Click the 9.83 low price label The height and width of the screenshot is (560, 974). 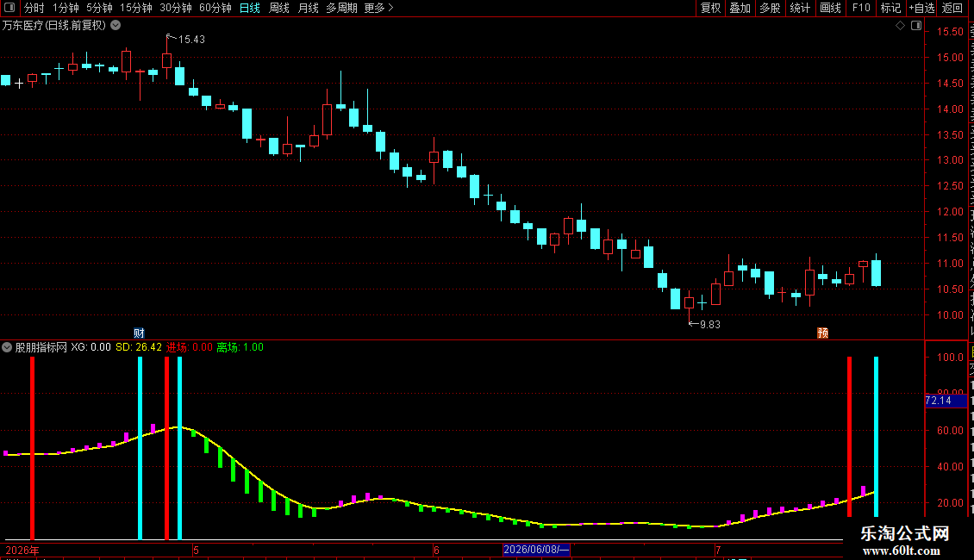tap(710, 325)
